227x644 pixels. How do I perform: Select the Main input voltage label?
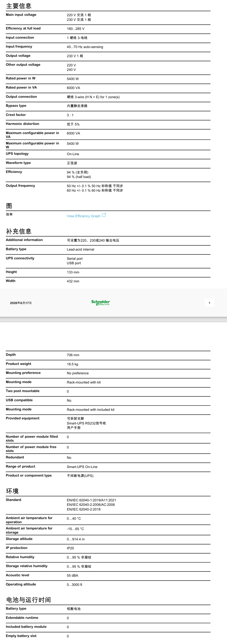coord(21,15)
